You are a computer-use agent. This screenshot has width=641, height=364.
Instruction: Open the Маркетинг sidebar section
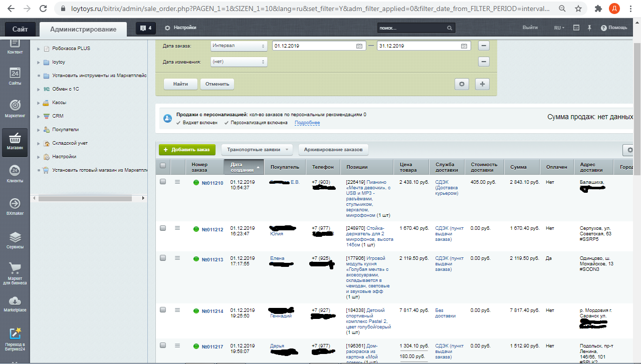[x=15, y=109]
